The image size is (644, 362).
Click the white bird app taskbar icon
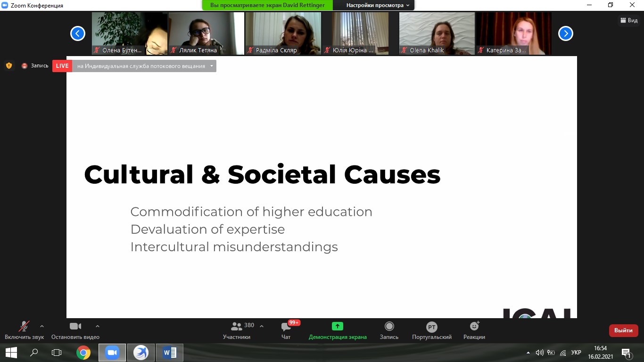[x=141, y=353]
